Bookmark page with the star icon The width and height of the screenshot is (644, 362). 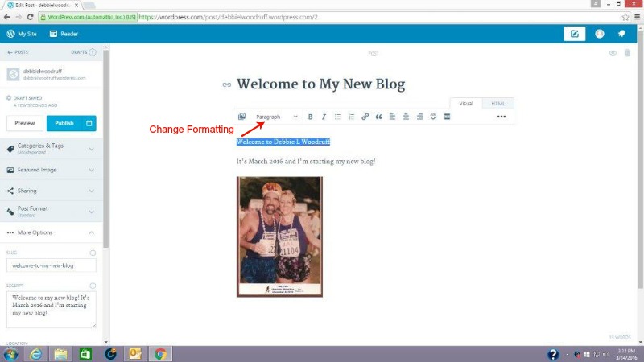[625, 17]
